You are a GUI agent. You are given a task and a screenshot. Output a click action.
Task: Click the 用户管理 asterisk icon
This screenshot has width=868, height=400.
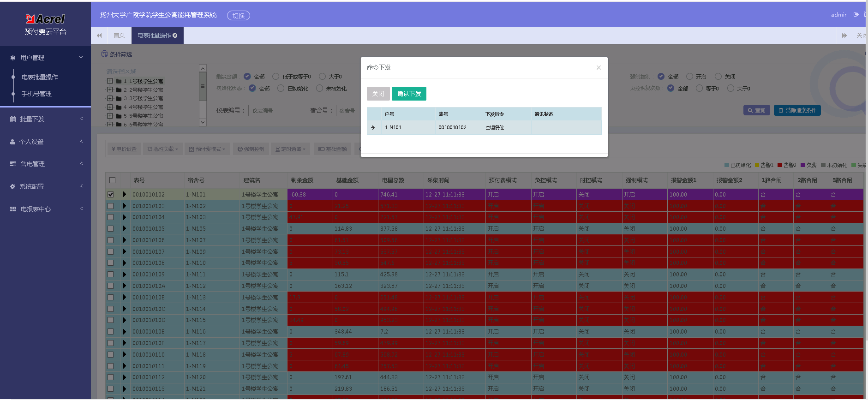13,58
